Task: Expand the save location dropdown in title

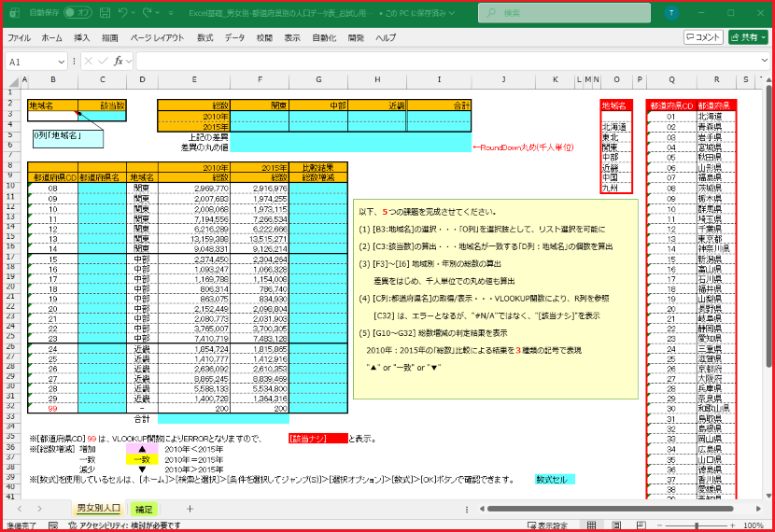Action: coord(452,13)
